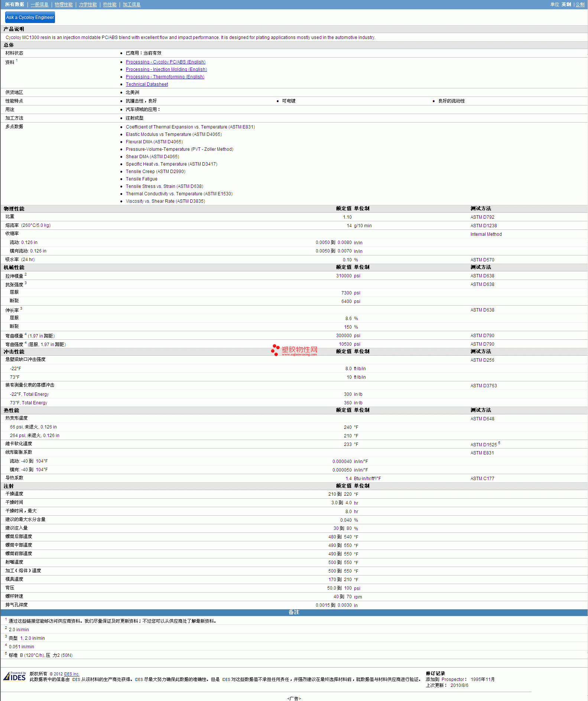This screenshot has width=588, height=701.
Task: Click the Internal Method cell
Action: pyautogui.click(x=486, y=234)
